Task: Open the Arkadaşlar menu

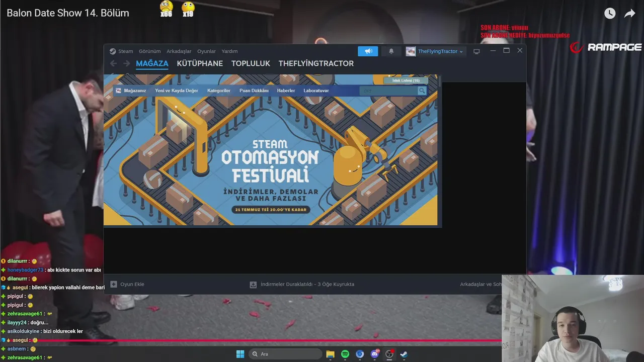Action: tap(179, 51)
